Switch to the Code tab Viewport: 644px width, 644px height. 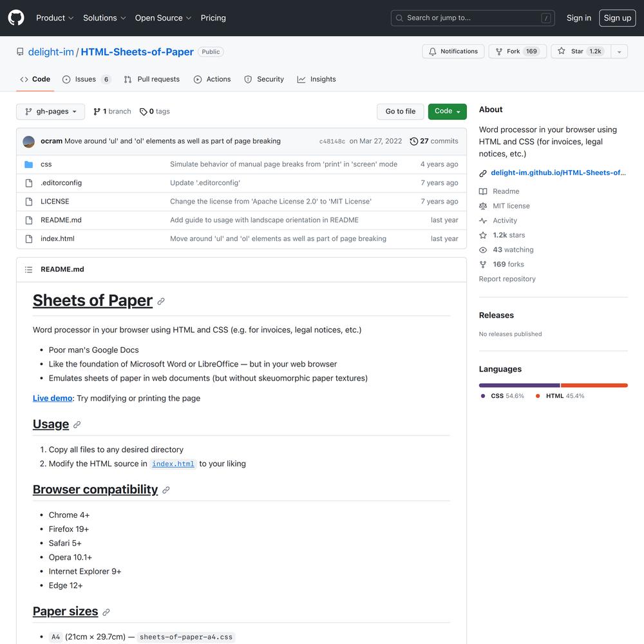(x=35, y=79)
